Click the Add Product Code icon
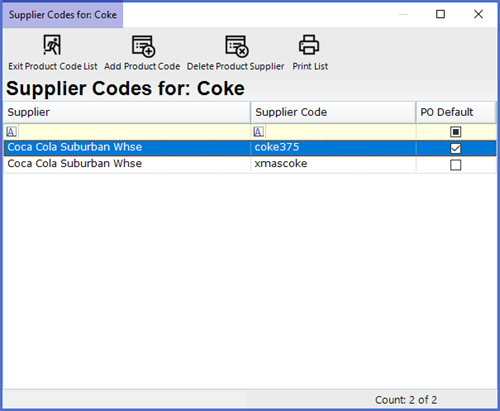This screenshot has height=411, width=500. click(x=143, y=46)
